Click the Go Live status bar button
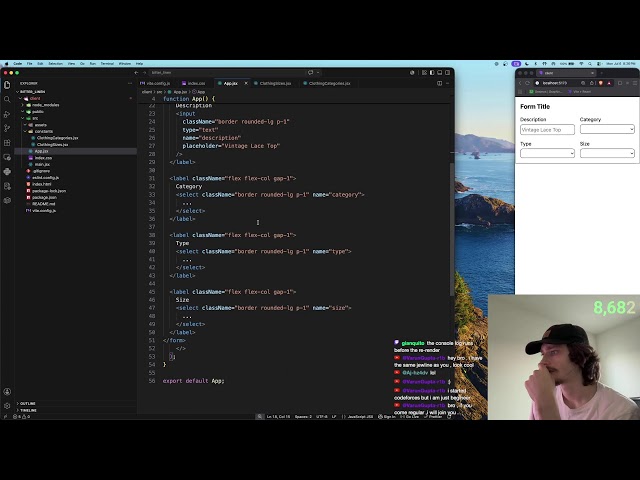 410,417
